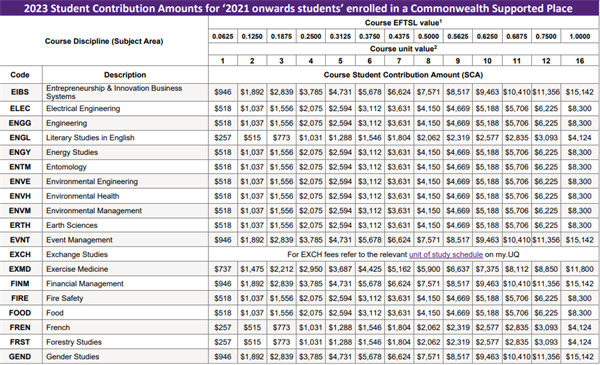The height and width of the screenshot is (365, 600).
Task: Click the 'Literary Studies in English' description
Action: (90, 138)
